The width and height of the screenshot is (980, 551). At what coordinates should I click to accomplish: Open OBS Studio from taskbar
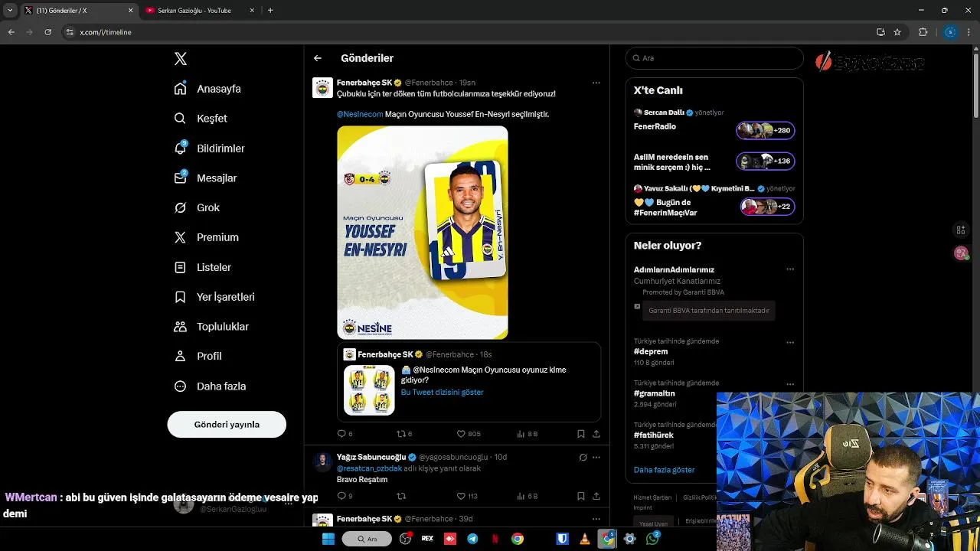(405, 539)
